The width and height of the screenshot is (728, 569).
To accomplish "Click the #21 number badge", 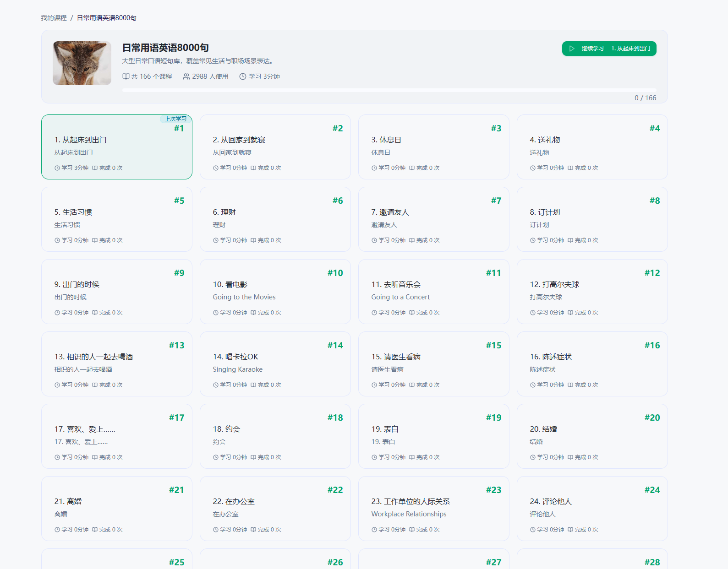I will click(x=176, y=490).
